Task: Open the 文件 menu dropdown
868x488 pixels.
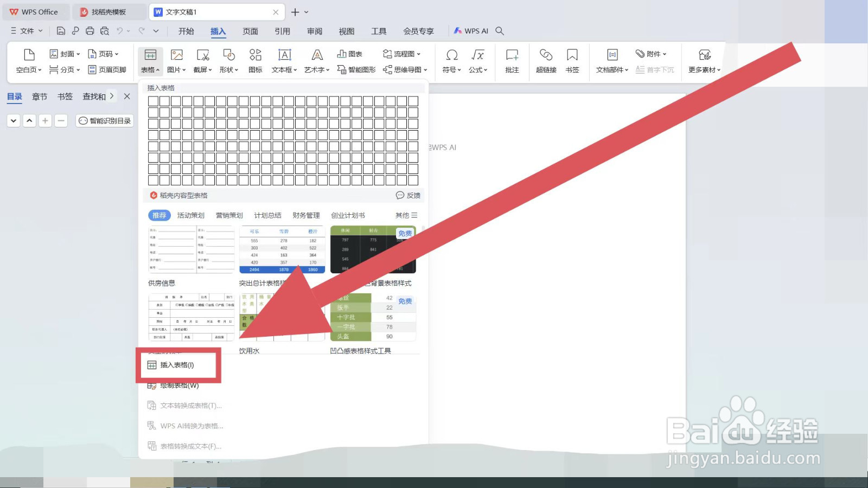Action: coord(26,31)
